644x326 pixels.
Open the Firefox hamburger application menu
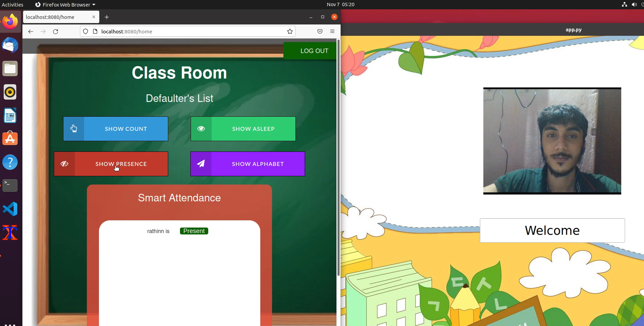point(332,32)
